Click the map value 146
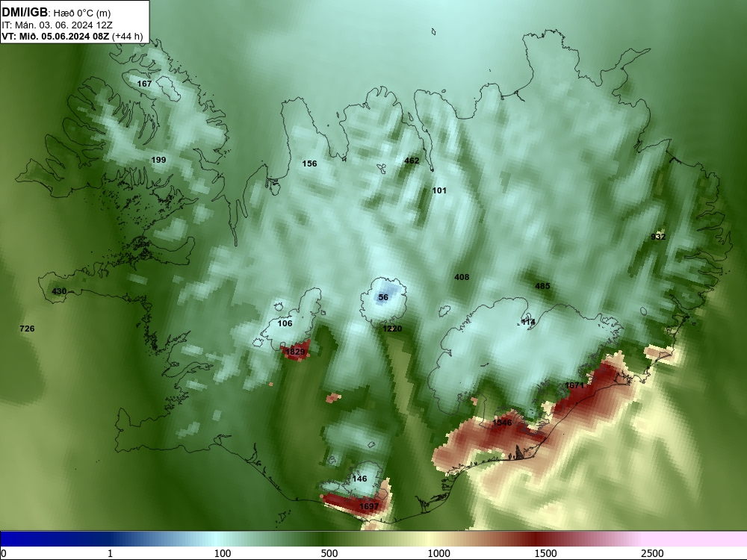The height and width of the screenshot is (560, 747). pyautogui.click(x=360, y=479)
